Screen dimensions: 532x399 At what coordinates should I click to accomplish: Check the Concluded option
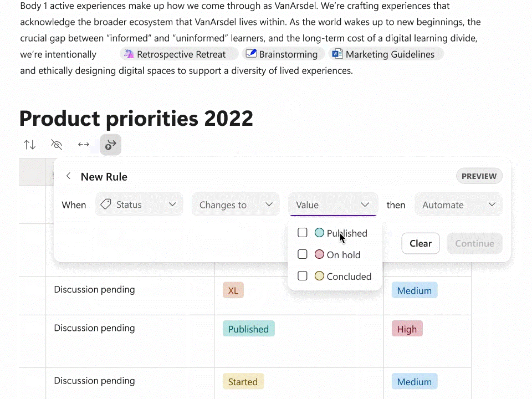click(303, 276)
